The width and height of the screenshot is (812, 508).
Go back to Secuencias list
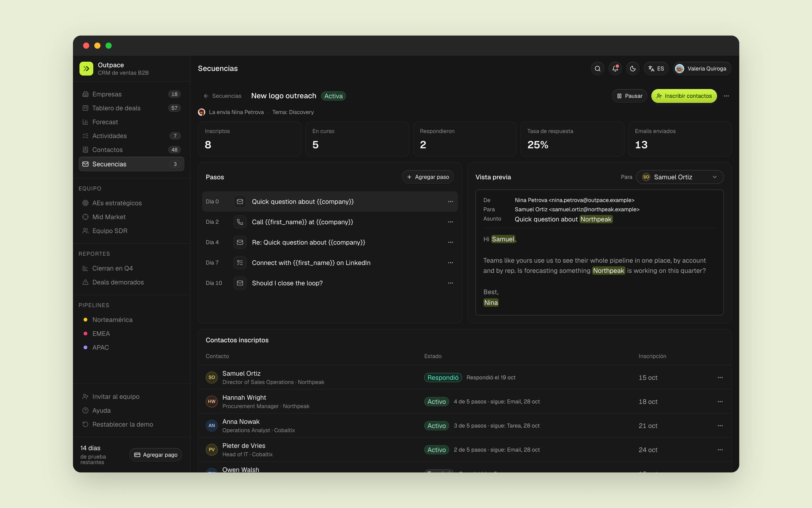[x=222, y=96]
